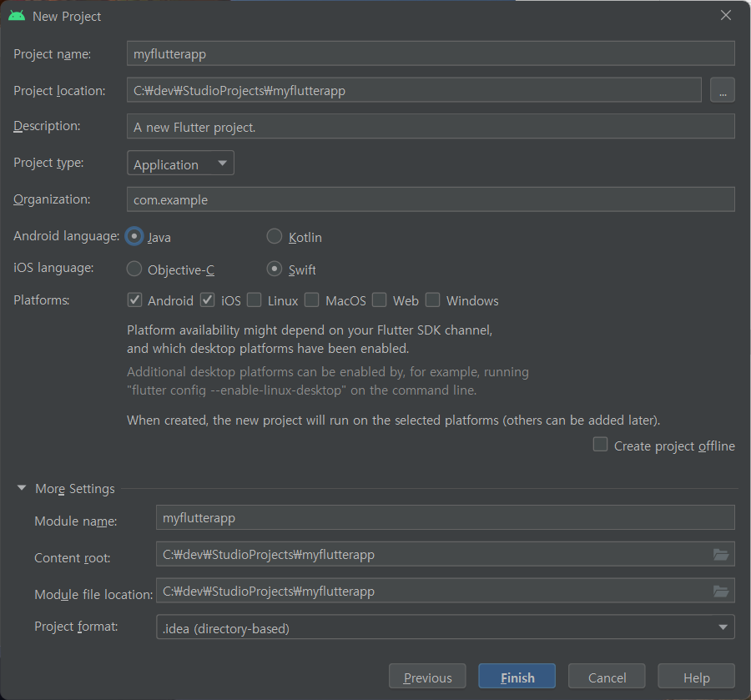
Task: Choose Swift for iOS language
Action: click(x=274, y=269)
